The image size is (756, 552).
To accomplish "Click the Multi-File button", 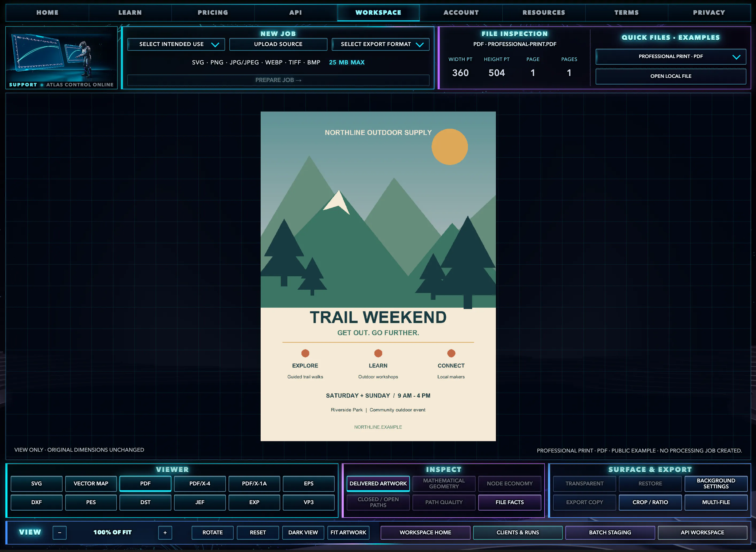I will tap(716, 502).
